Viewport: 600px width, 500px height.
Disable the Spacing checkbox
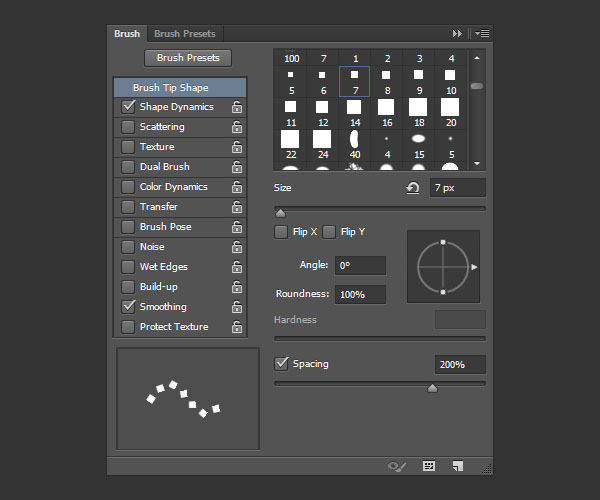(x=281, y=364)
